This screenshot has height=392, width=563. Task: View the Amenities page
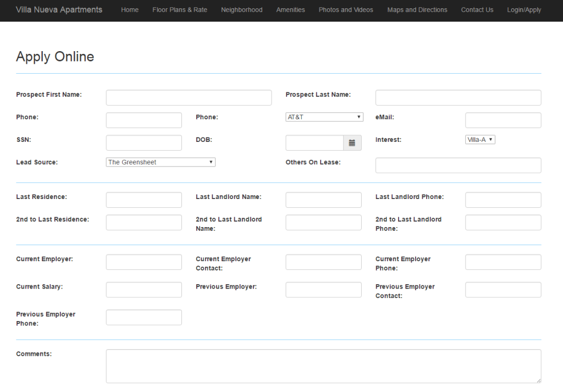(290, 10)
